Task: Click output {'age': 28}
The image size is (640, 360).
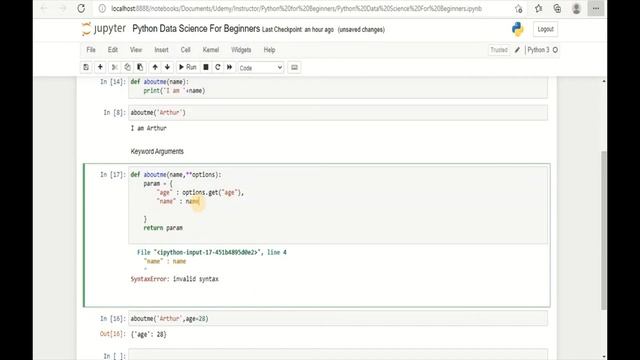Action: pos(149,334)
